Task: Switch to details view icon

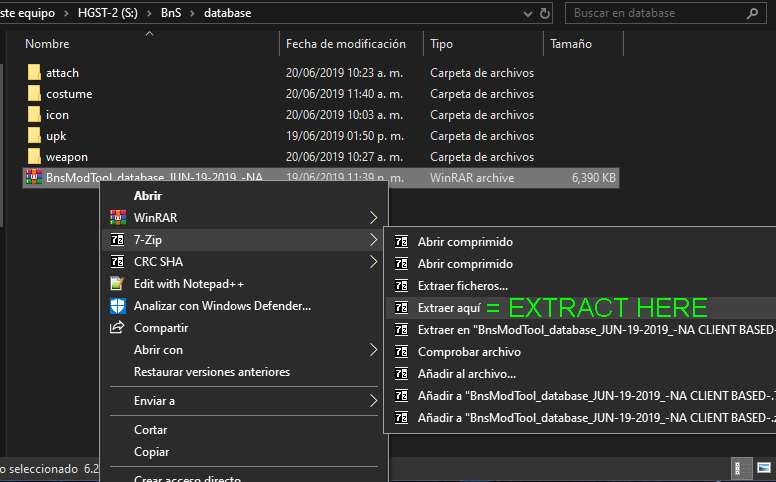Action: (741, 468)
